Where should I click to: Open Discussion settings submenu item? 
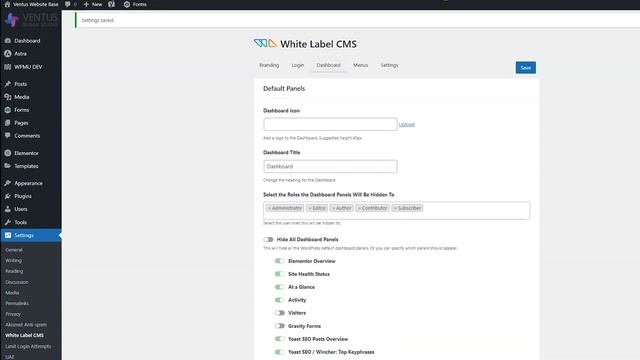[x=17, y=282]
